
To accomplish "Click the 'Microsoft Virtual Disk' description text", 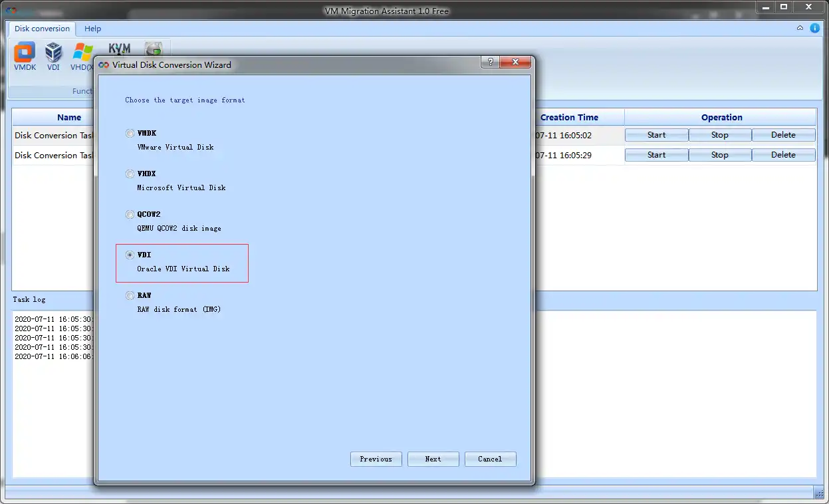I will [181, 188].
